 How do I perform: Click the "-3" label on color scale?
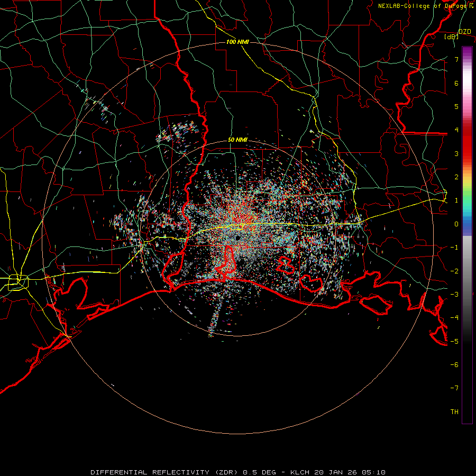click(454, 294)
